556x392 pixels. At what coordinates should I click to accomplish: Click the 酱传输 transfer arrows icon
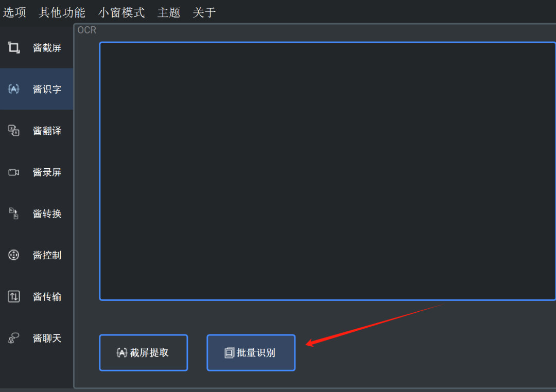(14, 296)
